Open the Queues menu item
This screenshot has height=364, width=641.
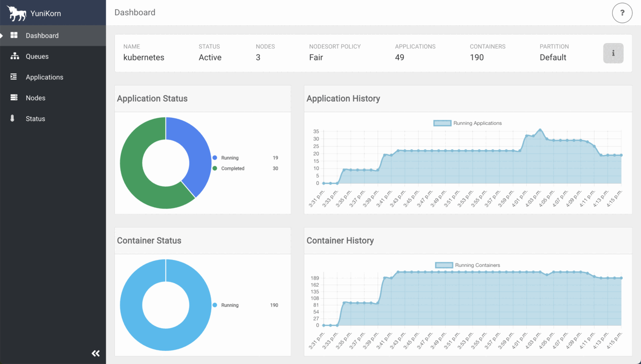tap(37, 56)
